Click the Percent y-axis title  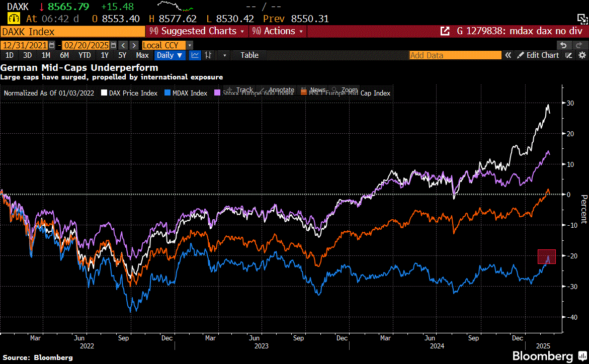[584, 209]
